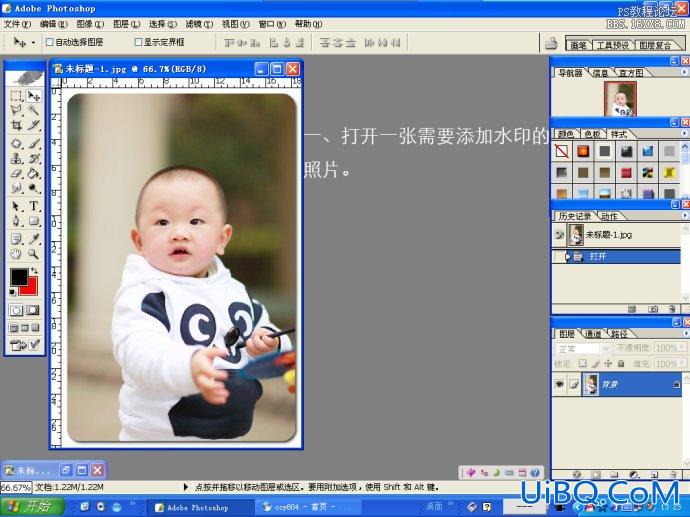Select the Pen tool
Viewport: 690px width, 517px height.
pyautogui.click(x=17, y=221)
